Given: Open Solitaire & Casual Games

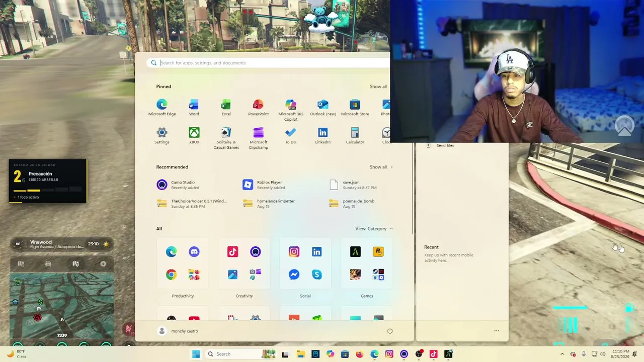Looking at the screenshot, I should point(226,138).
